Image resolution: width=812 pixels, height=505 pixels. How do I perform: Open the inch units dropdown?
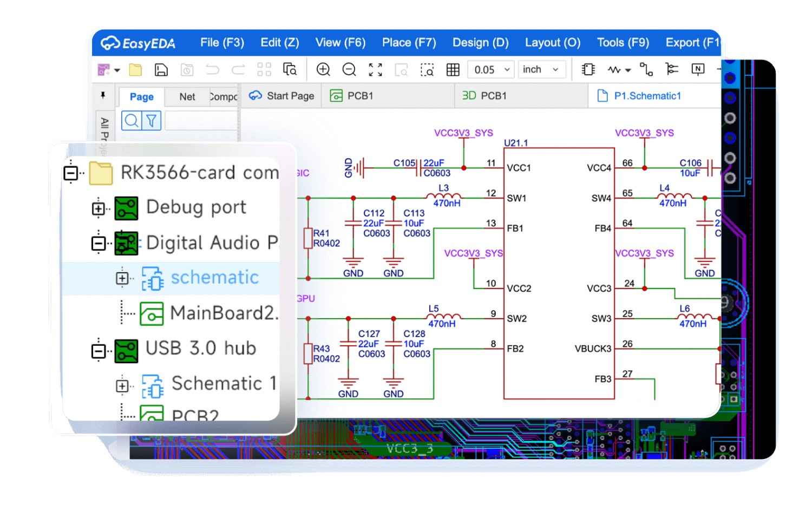click(x=541, y=69)
